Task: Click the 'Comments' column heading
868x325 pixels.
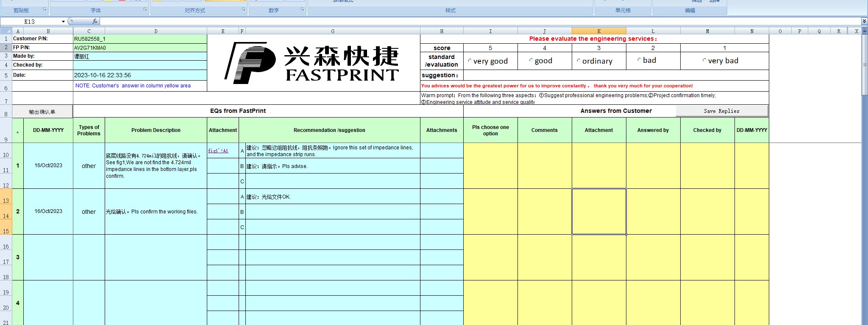Action: (545, 130)
